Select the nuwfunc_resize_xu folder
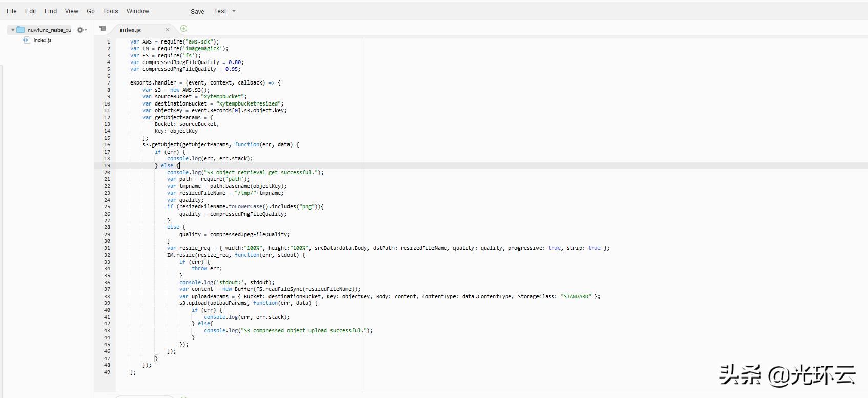Viewport: 868px width, 398px height. (49, 30)
